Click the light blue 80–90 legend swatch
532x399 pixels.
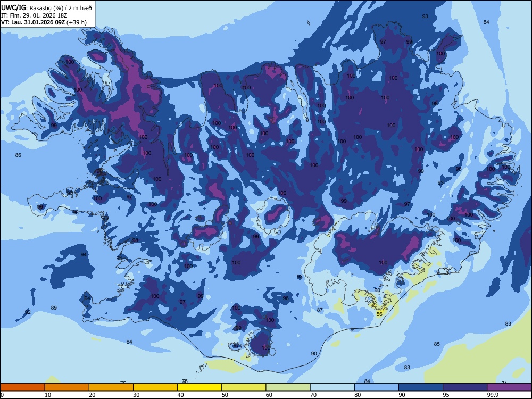(x=377, y=387)
